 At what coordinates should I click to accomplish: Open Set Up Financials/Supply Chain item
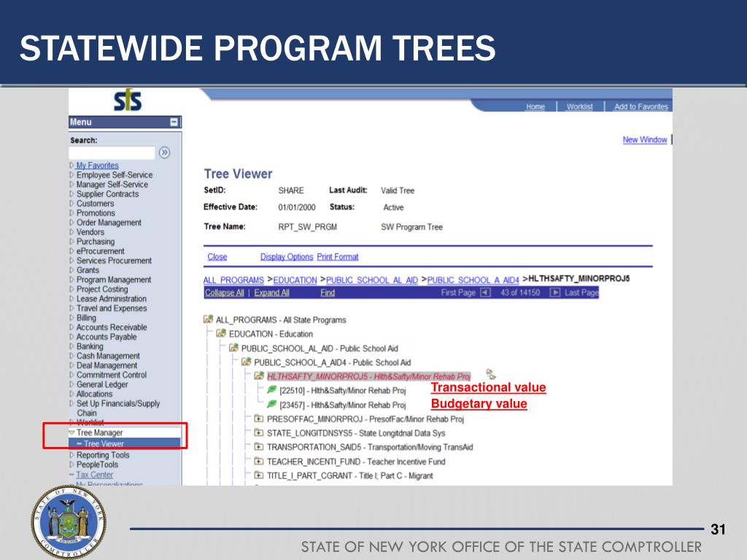coord(118,408)
